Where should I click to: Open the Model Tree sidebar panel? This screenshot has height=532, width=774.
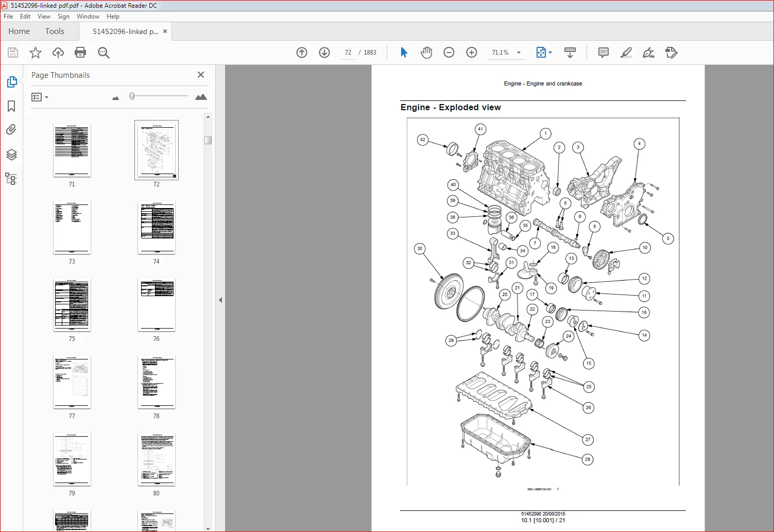pyautogui.click(x=11, y=179)
